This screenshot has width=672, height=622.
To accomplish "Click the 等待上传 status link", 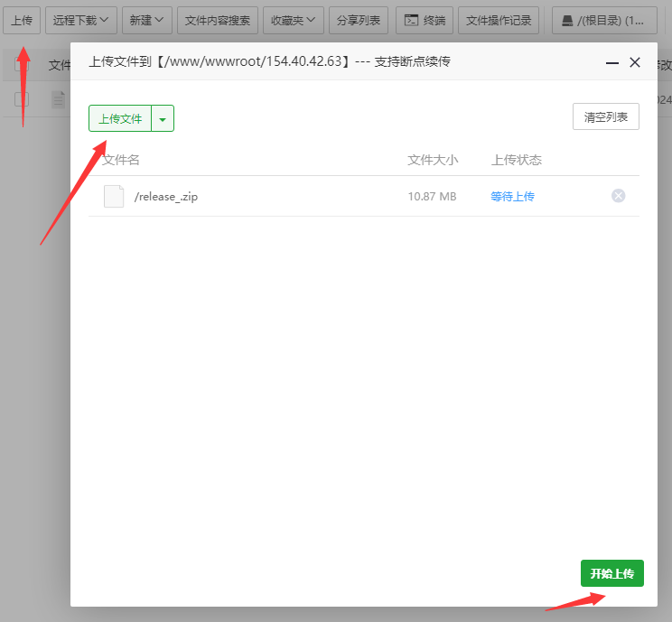I will [512, 196].
